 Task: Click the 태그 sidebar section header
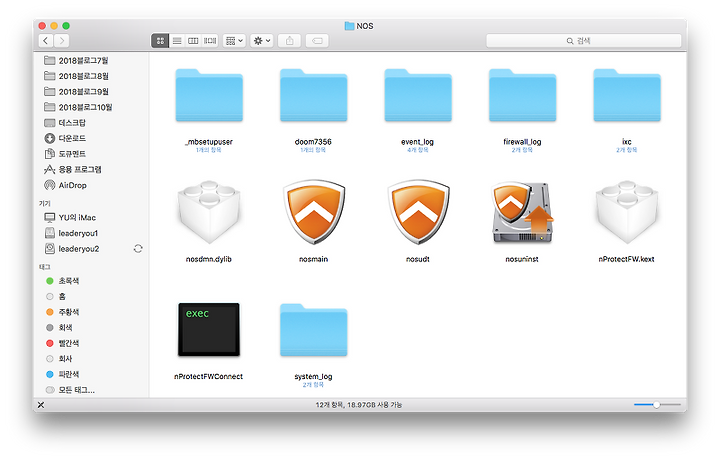(45, 267)
